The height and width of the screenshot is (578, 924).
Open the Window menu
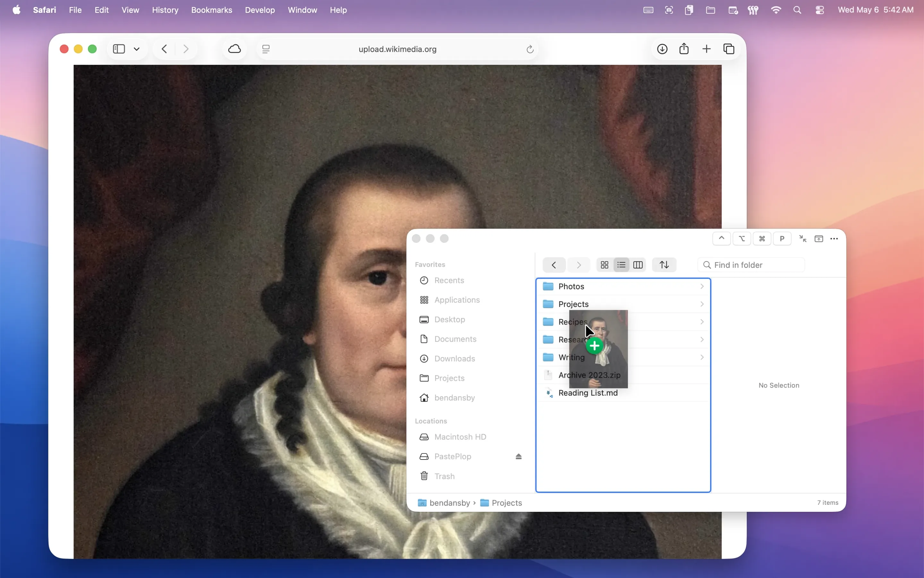tap(303, 10)
